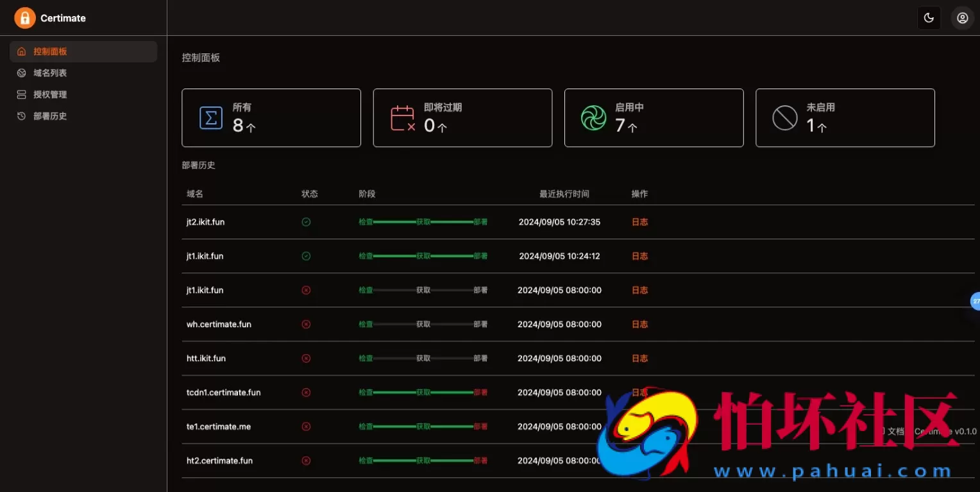Click the prohibited icon on the 未启用 card

coord(784,117)
